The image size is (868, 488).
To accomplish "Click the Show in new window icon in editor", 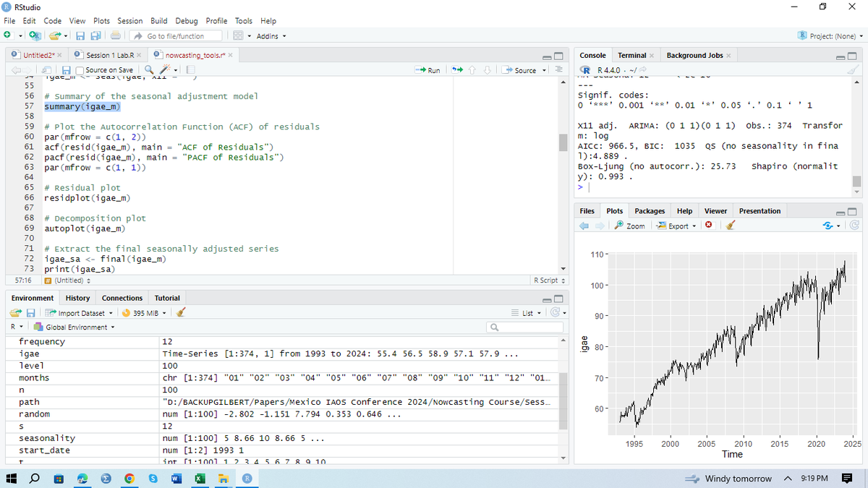I will [x=46, y=70].
